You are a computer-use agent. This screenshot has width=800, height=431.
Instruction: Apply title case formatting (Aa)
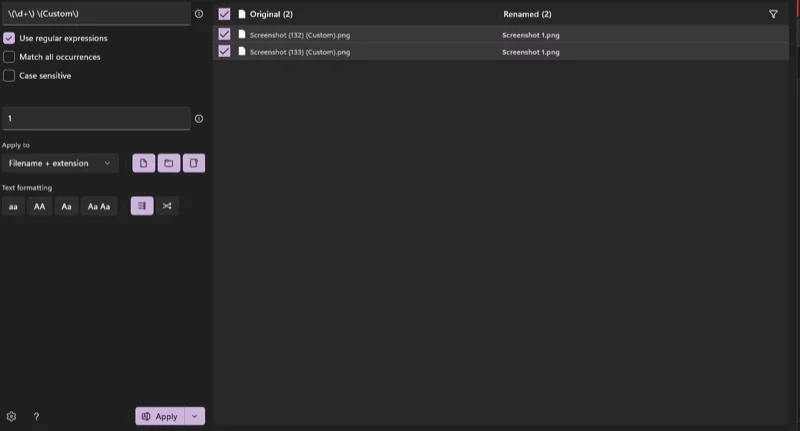[66, 206]
